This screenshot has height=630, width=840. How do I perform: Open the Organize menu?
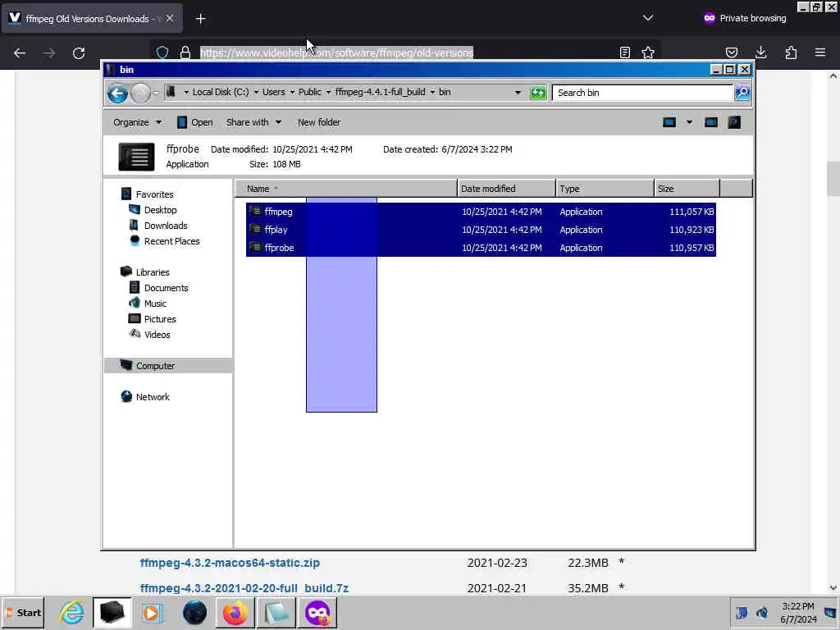pyautogui.click(x=137, y=123)
